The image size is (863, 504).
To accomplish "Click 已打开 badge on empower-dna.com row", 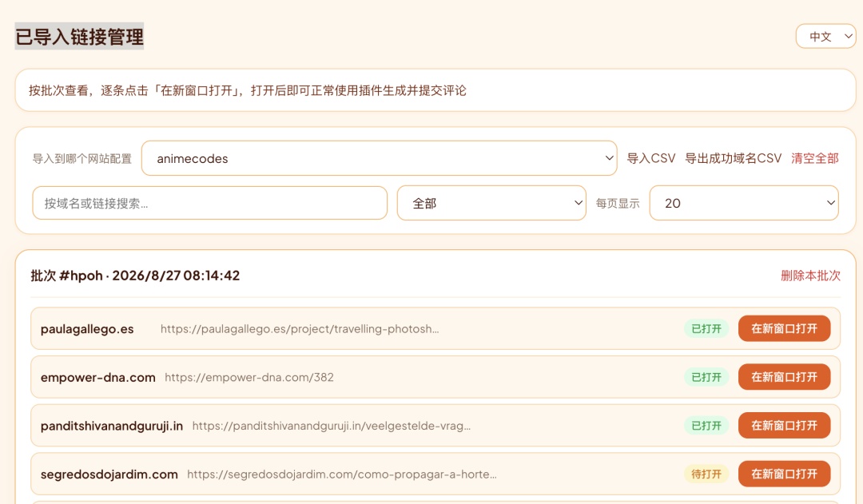I will pos(706,377).
